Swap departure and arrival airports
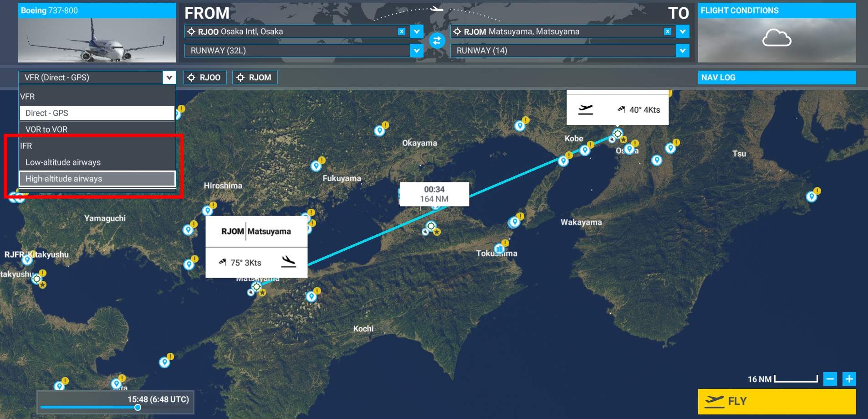 (436, 41)
